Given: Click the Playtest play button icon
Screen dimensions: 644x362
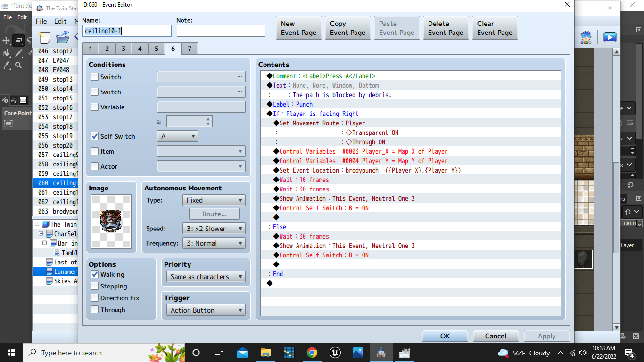Looking at the screenshot, I should [610, 37].
